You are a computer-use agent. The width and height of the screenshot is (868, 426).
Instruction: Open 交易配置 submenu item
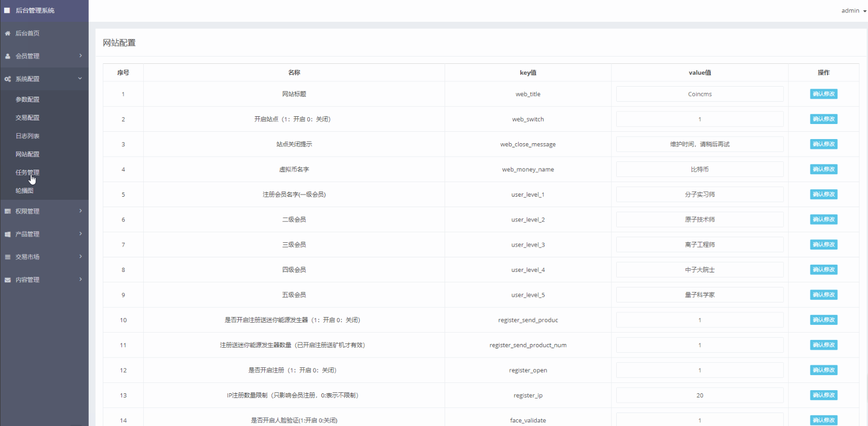point(28,118)
